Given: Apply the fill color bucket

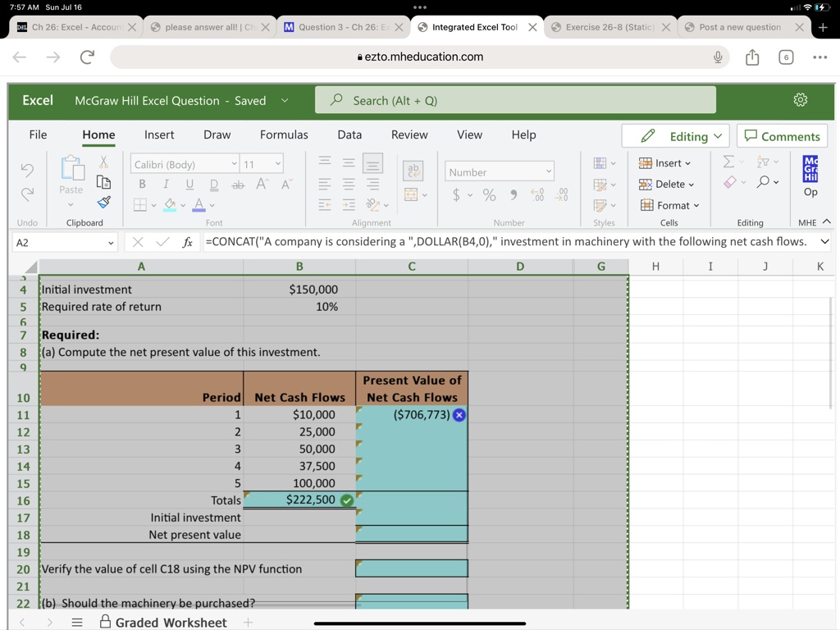Looking at the screenshot, I should [x=170, y=204].
